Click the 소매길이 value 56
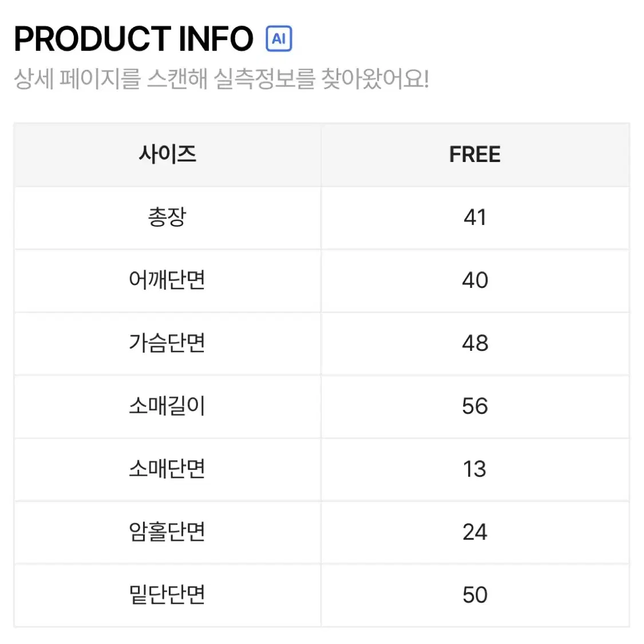This screenshot has height=644, width=644. pos(475,406)
